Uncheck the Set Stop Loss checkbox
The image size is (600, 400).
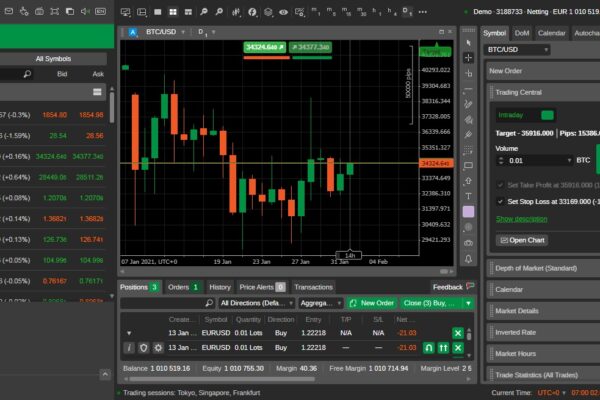[x=500, y=201]
